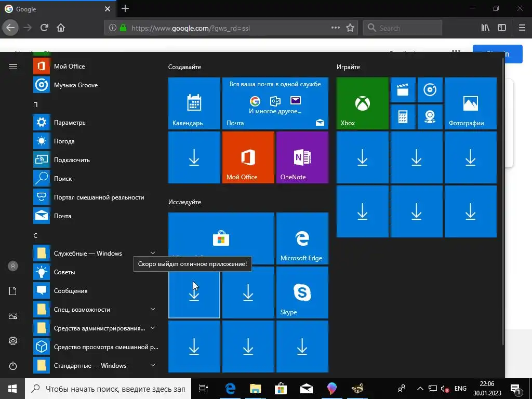Open the Action Center notifications
The image size is (532, 399).
[516, 389]
